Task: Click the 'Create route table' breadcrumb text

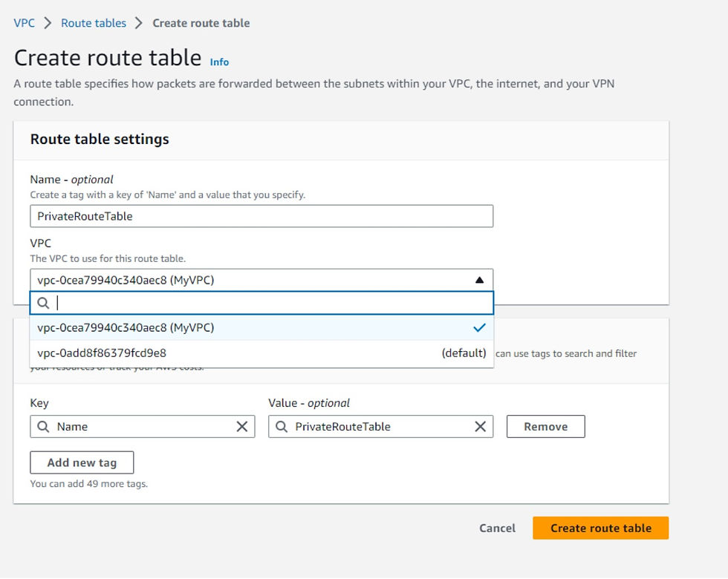Action: pyautogui.click(x=201, y=23)
